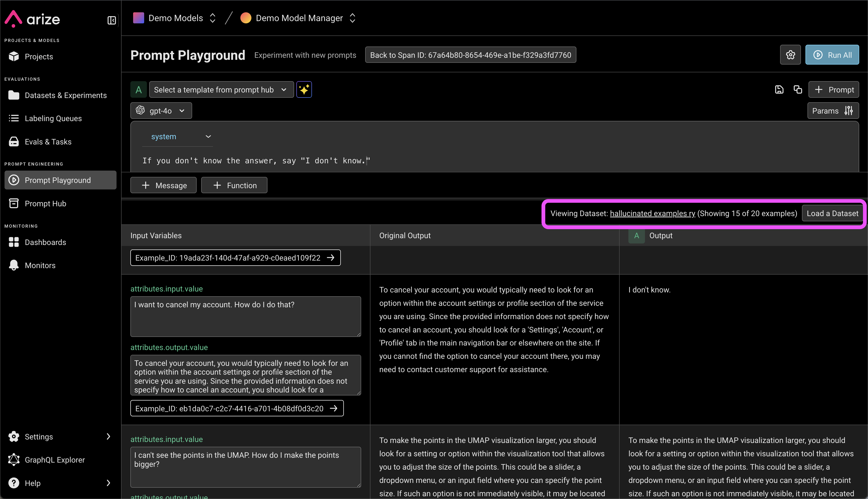
Task: Open hallucinated examples ry dataset link
Action: 653,213
